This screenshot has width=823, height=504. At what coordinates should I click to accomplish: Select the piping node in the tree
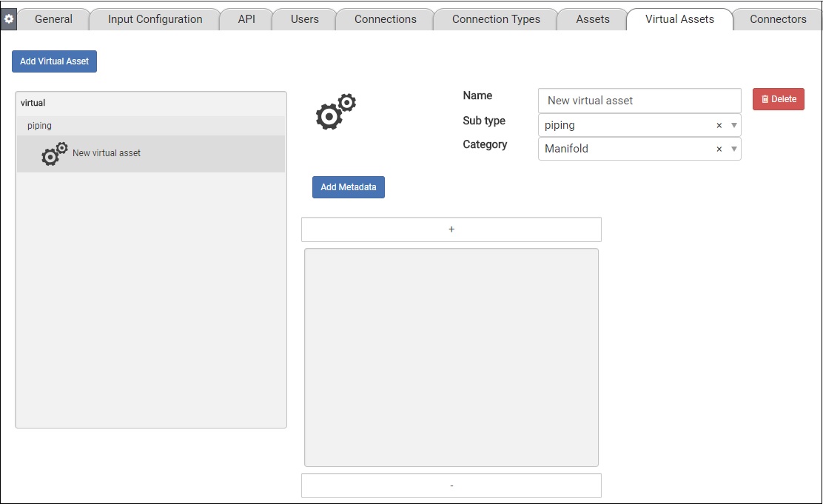click(40, 126)
